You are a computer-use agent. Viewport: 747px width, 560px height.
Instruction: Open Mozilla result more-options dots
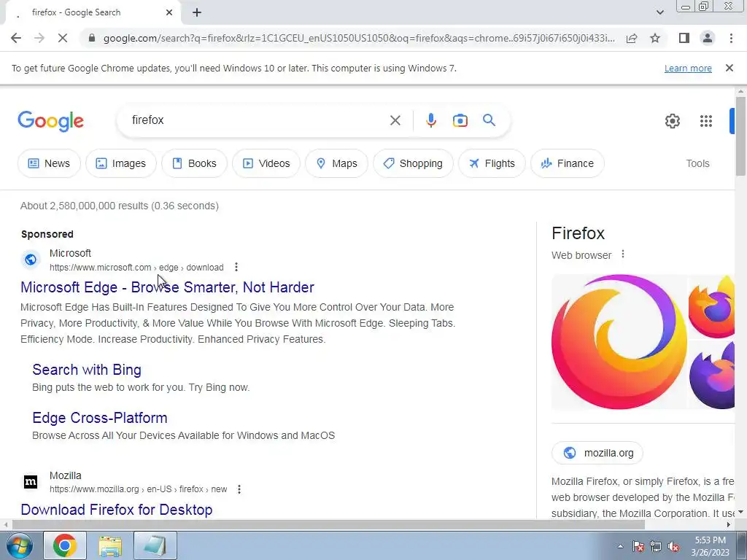tap(239, 489)
